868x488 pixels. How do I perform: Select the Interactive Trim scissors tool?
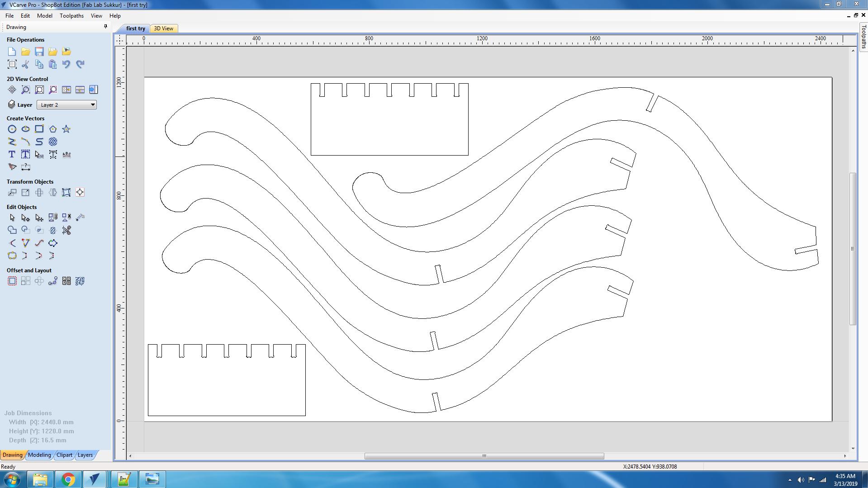pos(66,231)
